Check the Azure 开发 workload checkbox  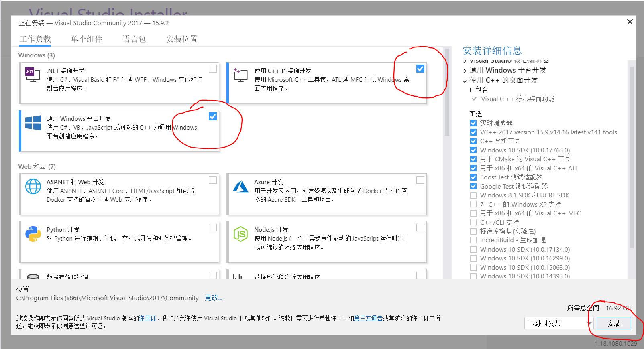click(x=420, y=180)
